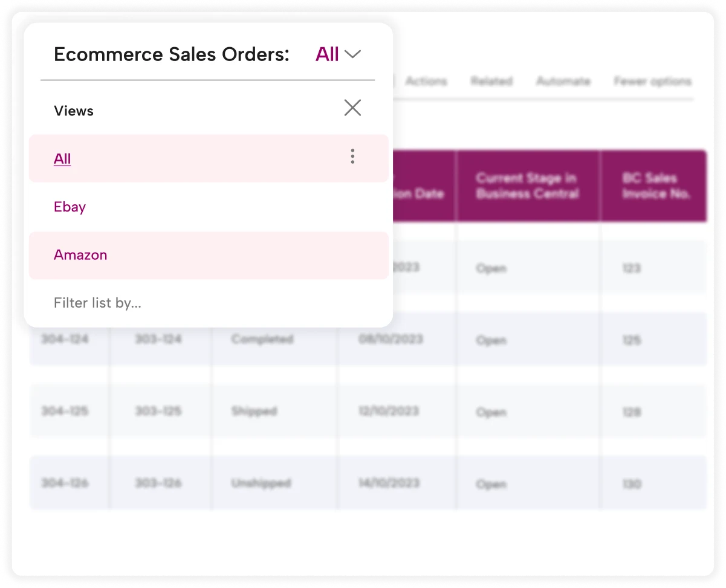Open the Automate menu
Image resolution: width=726 pixels, height=588 pixels.
click(x=563, y=81)
